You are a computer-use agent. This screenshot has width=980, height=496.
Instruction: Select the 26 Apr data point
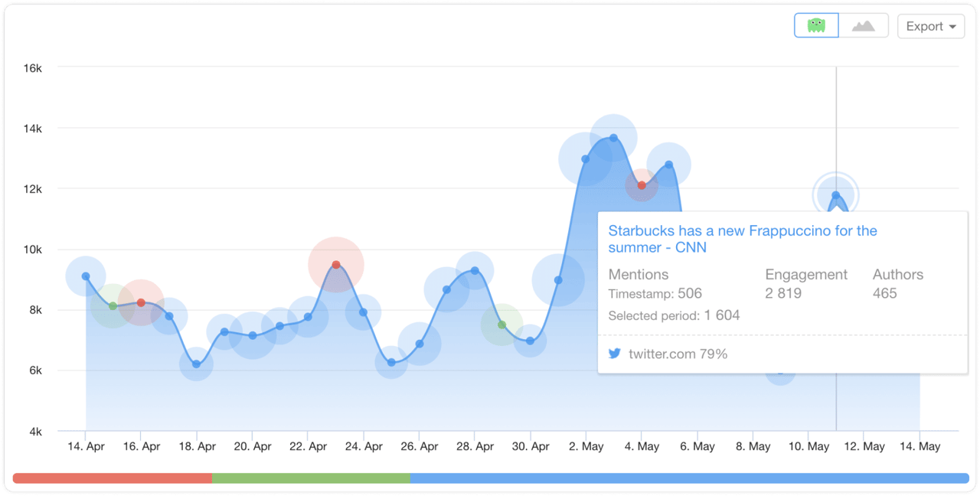(420, 344)
